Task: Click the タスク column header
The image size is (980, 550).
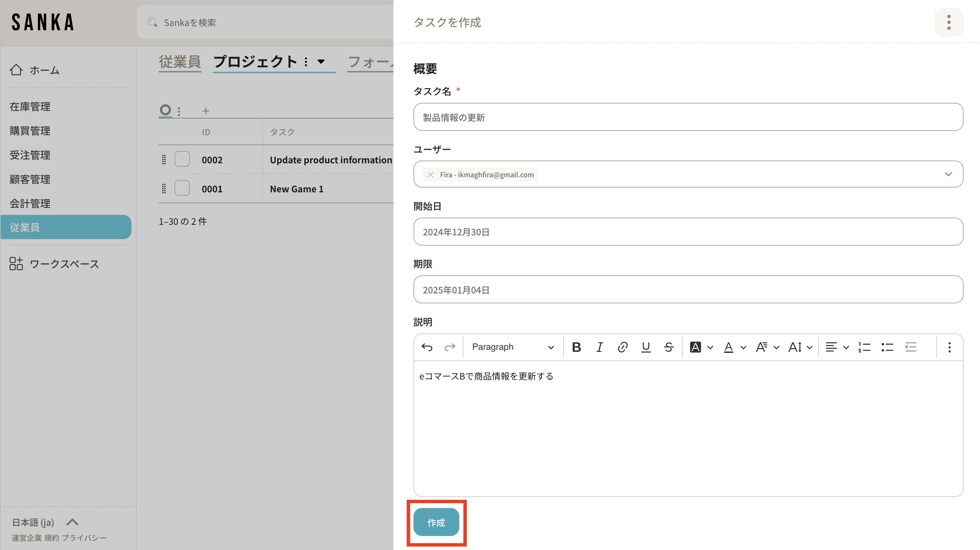Action: [282, 132]
